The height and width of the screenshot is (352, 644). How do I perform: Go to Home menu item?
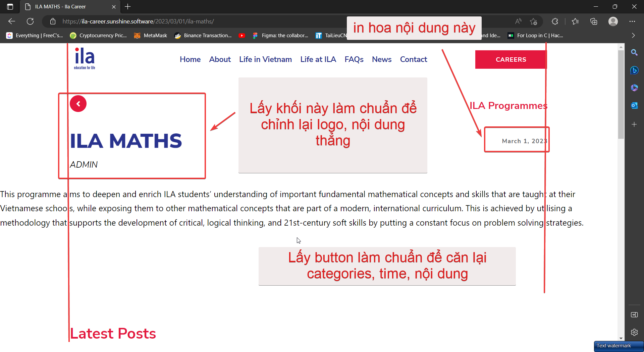pos(190,59)
